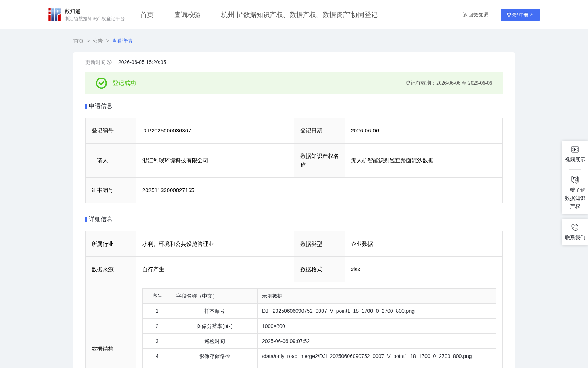
Task: Open 杭州市协同登记 navigation item
Action: [300, 15]
